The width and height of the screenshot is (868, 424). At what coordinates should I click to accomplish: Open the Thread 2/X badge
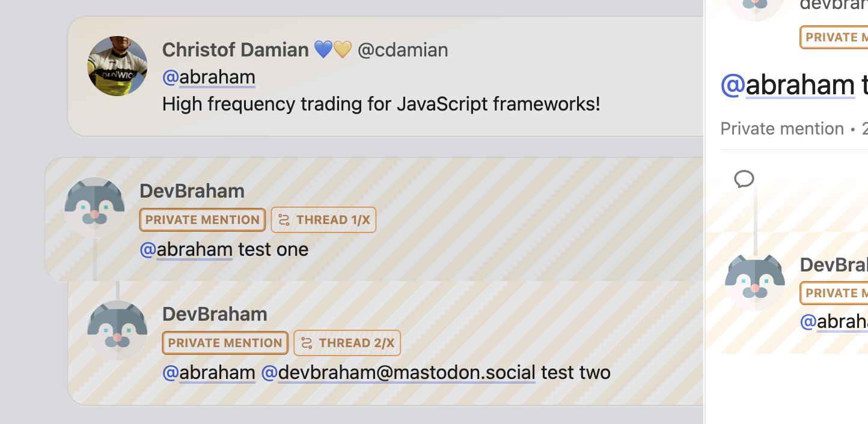[347, 343]
